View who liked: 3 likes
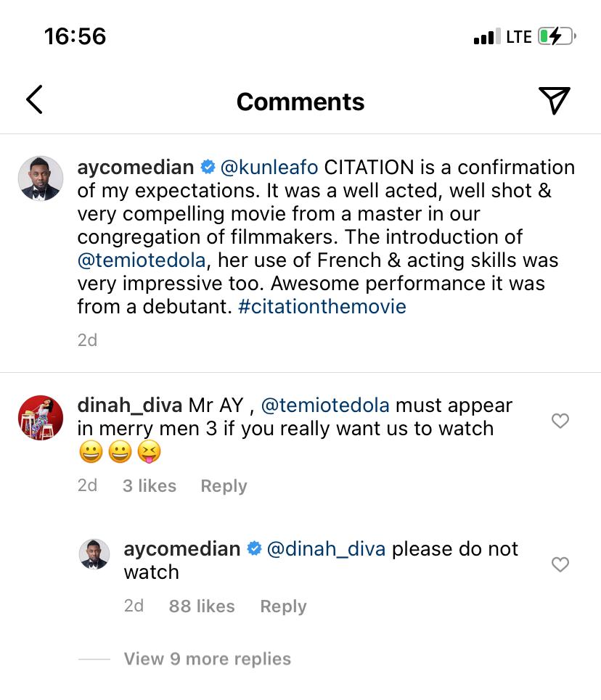This screenshot has width=601, height=700. pos(149,486)
